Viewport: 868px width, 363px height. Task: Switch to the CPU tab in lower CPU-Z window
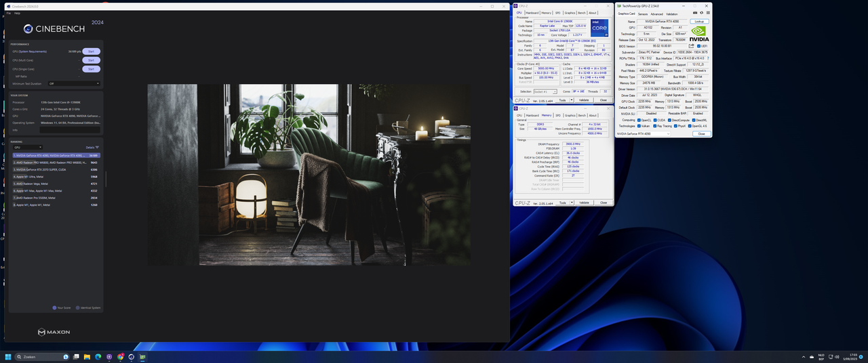[x=519, y=115]
